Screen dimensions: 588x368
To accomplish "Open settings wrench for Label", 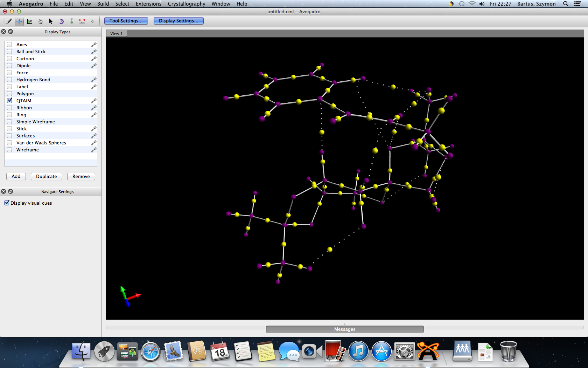I will [94, 87].
